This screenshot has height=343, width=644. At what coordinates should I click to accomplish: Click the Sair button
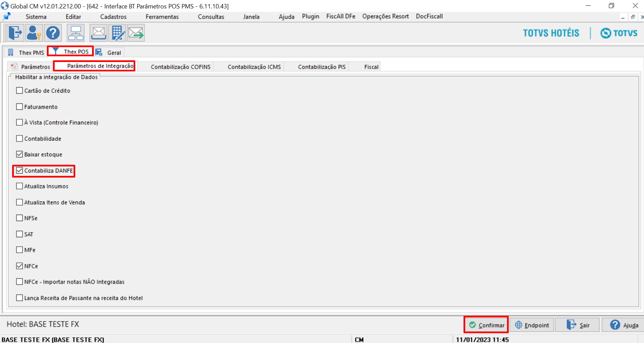[578, 325]
